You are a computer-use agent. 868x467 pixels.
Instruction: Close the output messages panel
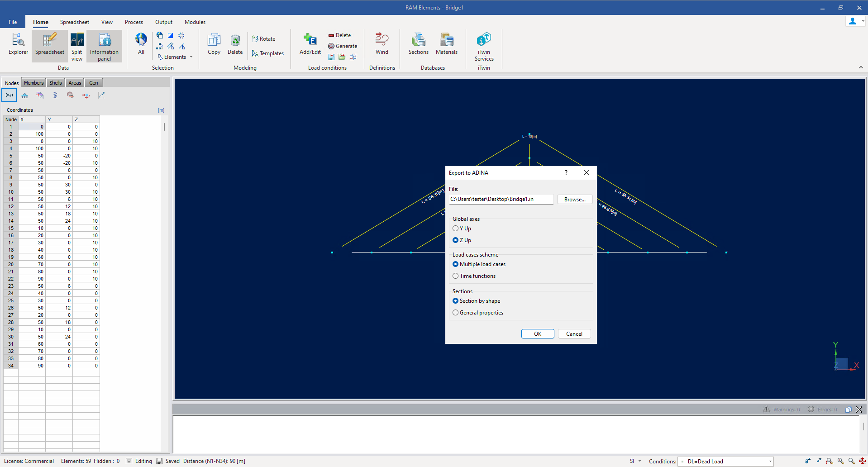click(x=858, y=410)
